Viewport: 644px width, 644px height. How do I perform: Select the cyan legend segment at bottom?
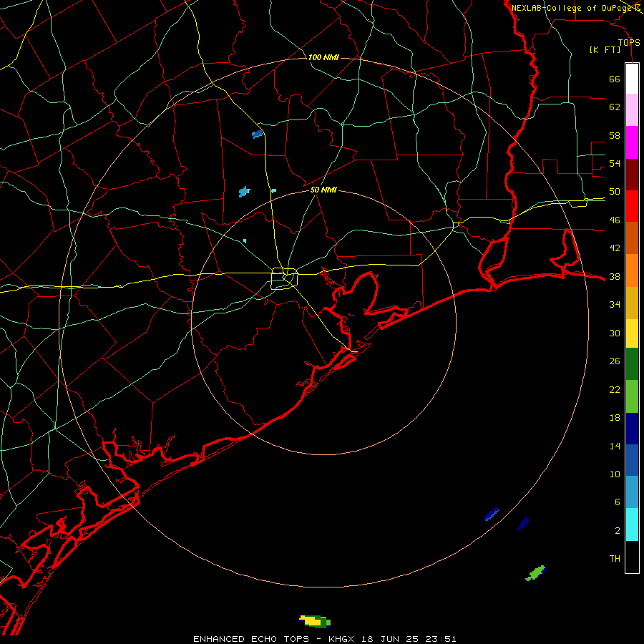[632, 525]
